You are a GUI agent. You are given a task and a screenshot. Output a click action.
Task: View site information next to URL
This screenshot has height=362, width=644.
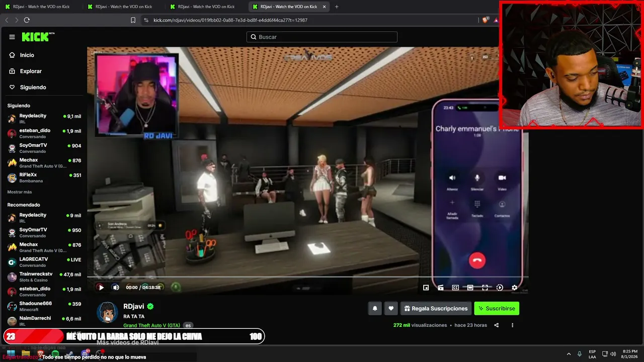(146, 20)
